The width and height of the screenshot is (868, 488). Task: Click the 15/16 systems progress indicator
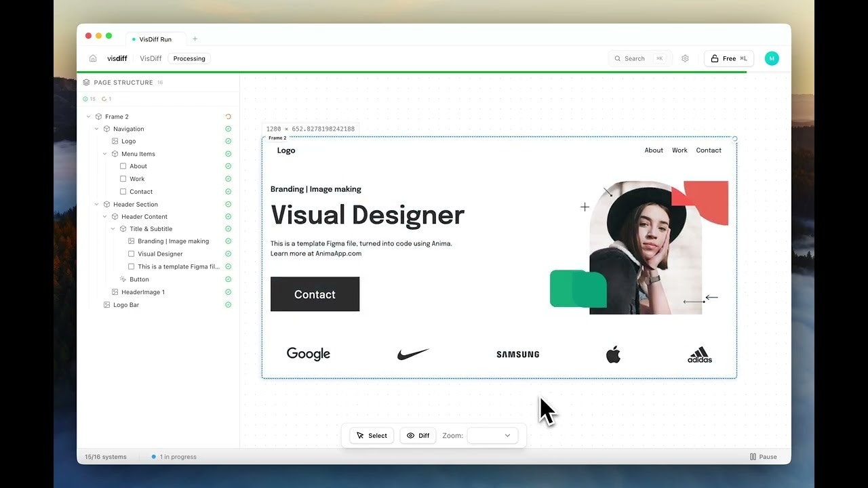pyautogui.click(x=104, y=456)
